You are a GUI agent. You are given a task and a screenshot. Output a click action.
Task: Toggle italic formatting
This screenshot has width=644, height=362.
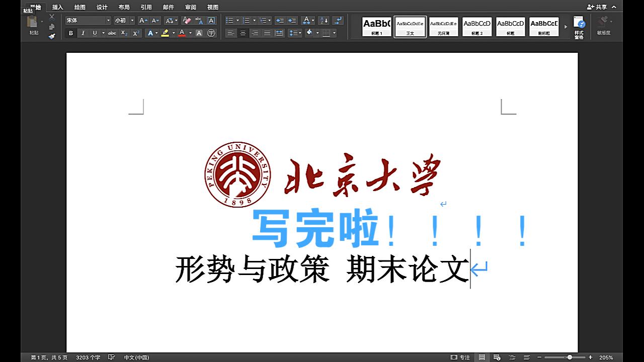[x=83, y=33]
